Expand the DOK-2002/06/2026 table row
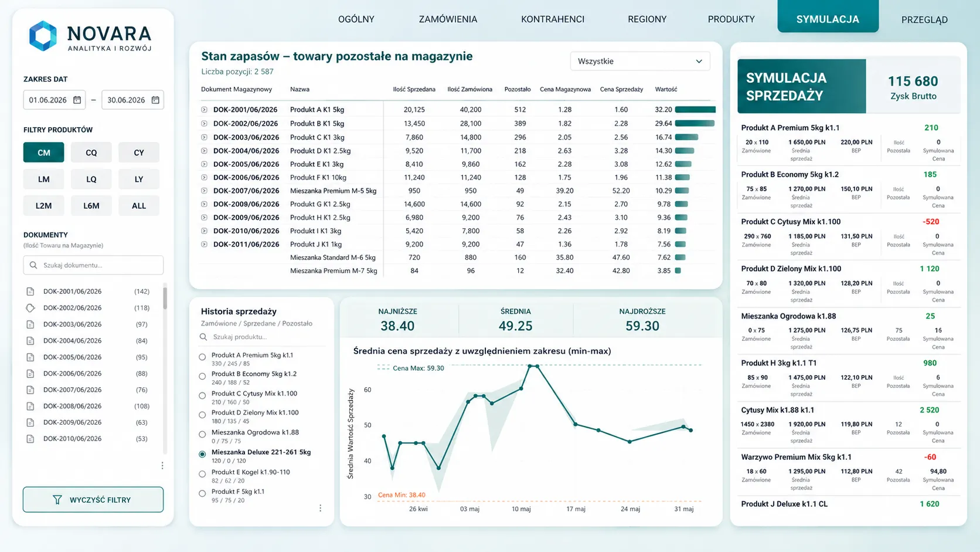Screen dimensions: 980x552 (204, 124)
